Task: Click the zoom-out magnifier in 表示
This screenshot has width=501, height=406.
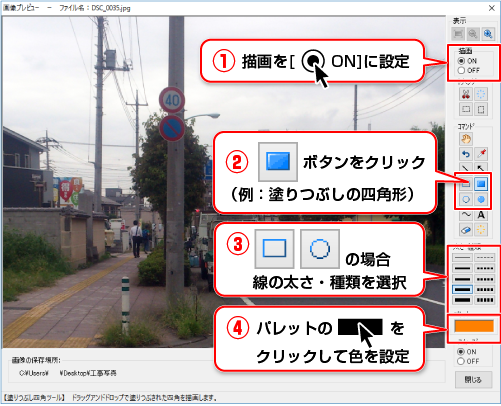Action: pyautogui.click(x=473, y=34)
